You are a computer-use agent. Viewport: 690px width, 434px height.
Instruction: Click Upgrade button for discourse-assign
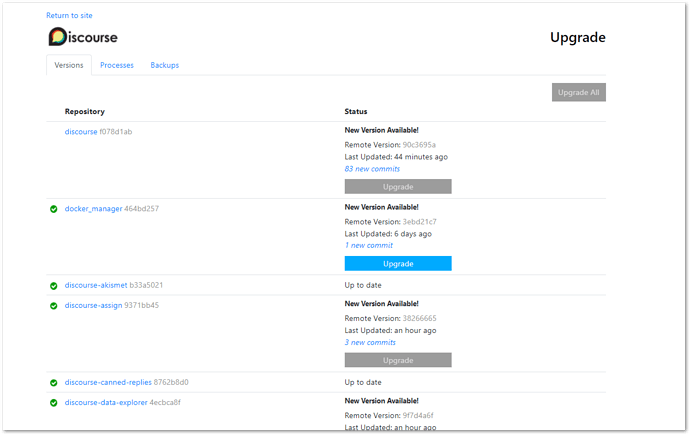[398, 360]
